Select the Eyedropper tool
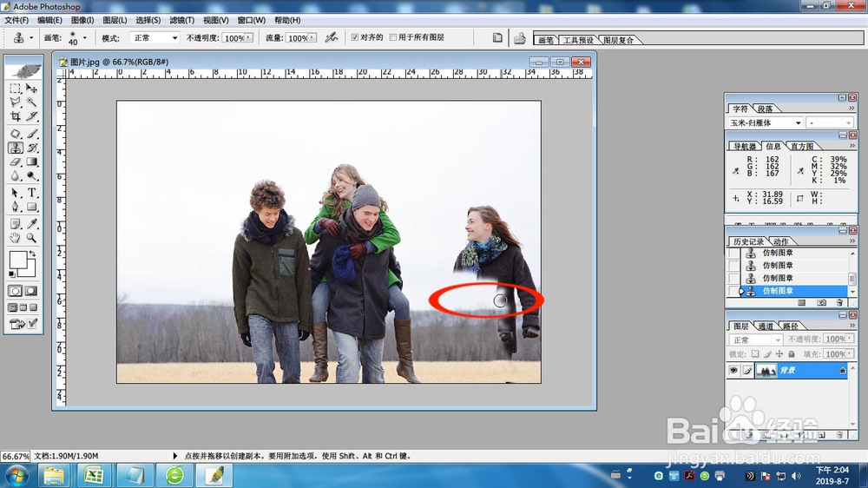868x488 pixels. click(x=32, y=224)
